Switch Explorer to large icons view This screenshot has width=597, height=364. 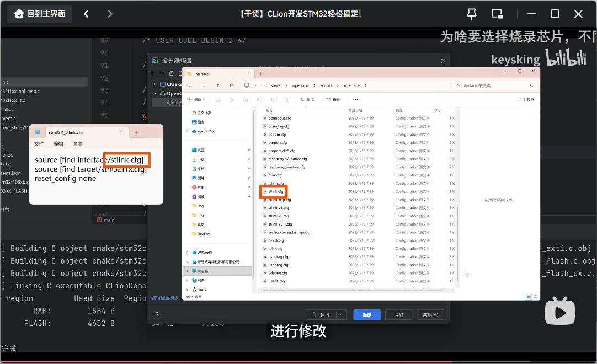point(535,297)
